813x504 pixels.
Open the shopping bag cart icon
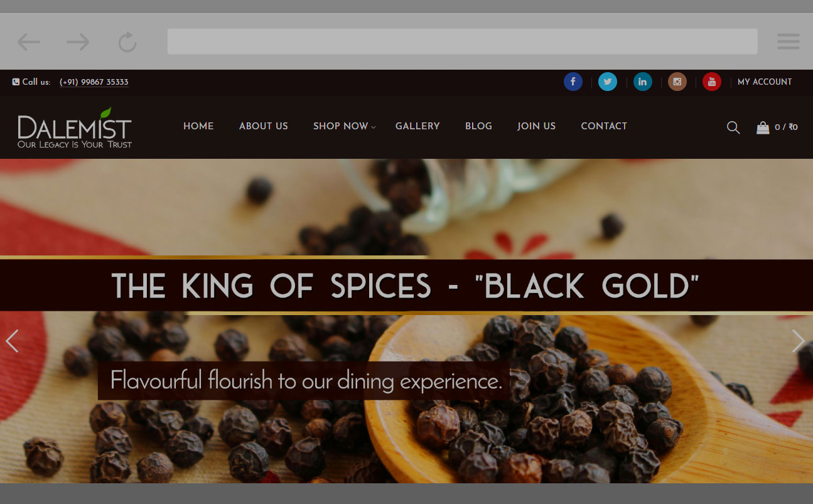click(763, 127)
